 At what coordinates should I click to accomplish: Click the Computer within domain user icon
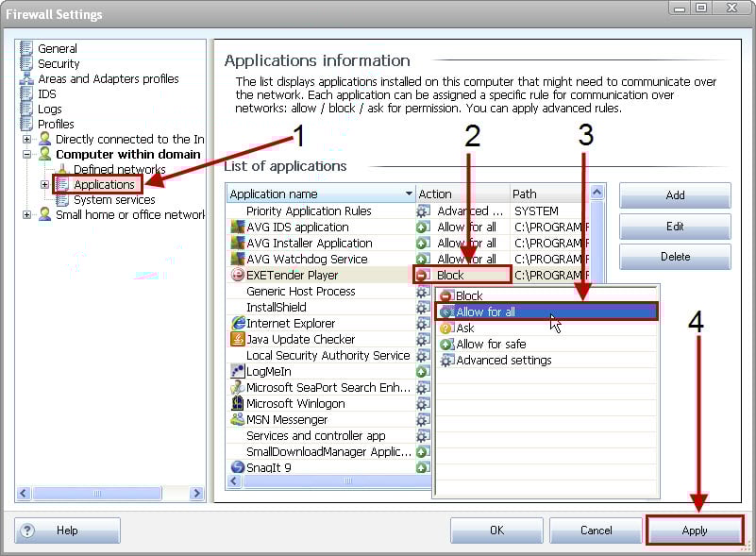[45, 154]
